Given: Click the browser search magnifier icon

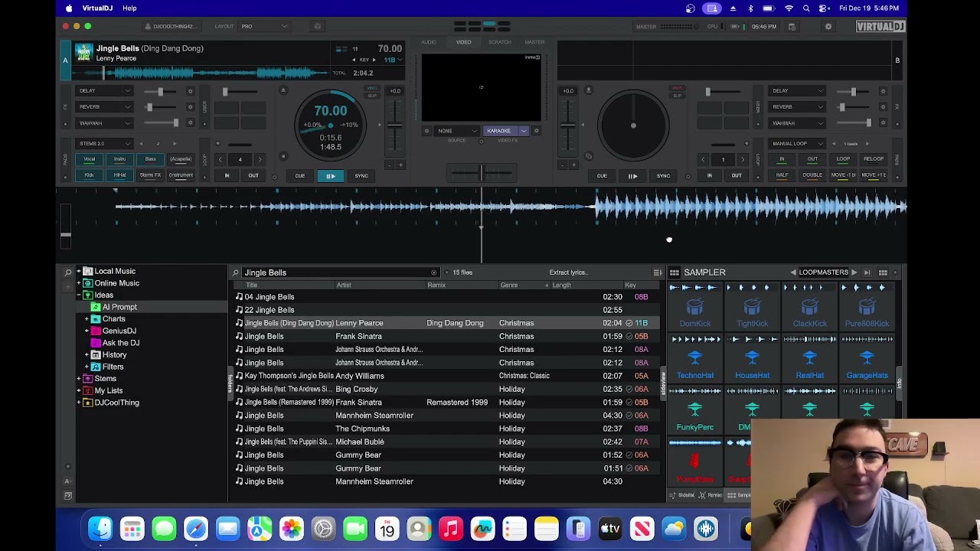Looking at the screenshot, I should tap(236, 272).
